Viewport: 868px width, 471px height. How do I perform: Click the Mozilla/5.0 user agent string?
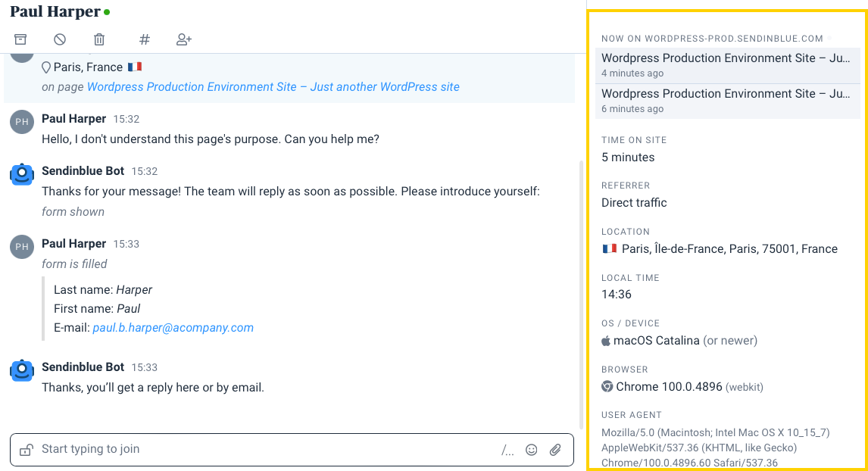[x=716, y=448]
